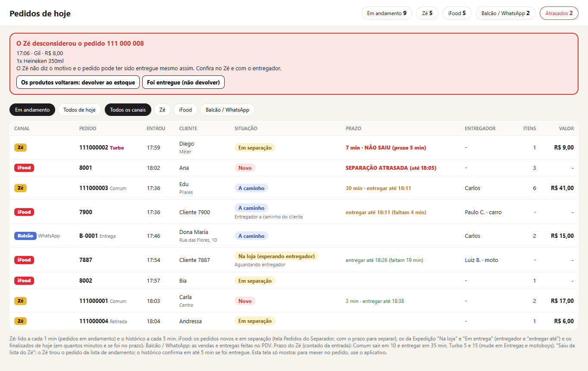Switch to 'Todos de hoje' filter
This screenshot has height=371, width=588.
click(x=80, y=110)
